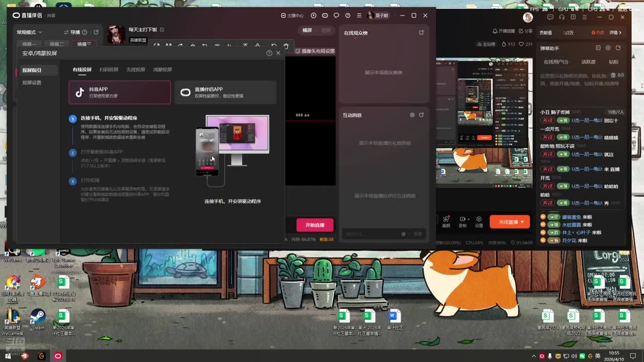The width and height of the screenshot is (644, 362).
Task: Toggle the 横屏 orientation switch
Action: click(307, 30)
